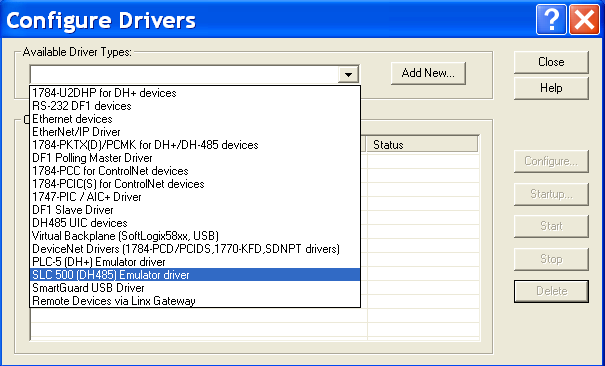The width and height of the screenshot is (605, 366).
Task: Choose Ethernet devices option
Action: click(195, 119)
